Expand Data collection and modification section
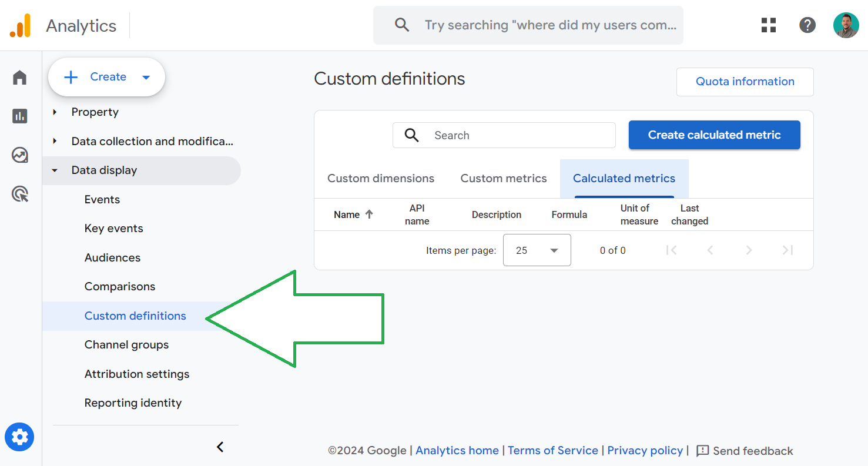 click(x=55, y=141)
